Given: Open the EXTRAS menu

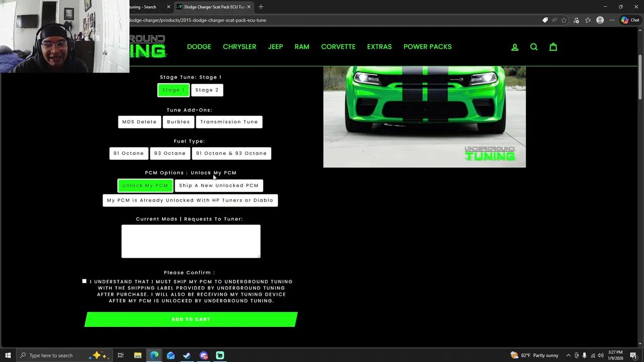Looking at the screenshot, I should pos(379,47).
